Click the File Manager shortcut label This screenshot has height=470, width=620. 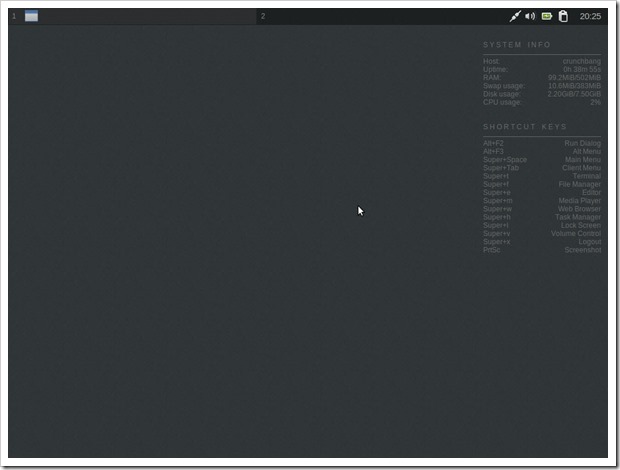click(x=580, y=184)
